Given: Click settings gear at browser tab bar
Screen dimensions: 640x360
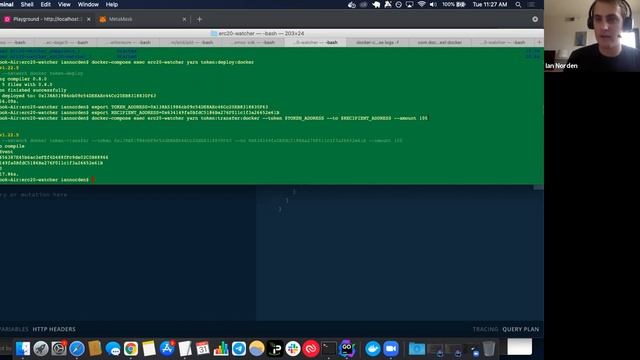Looking at the screenshot, I should click(535, 19).
